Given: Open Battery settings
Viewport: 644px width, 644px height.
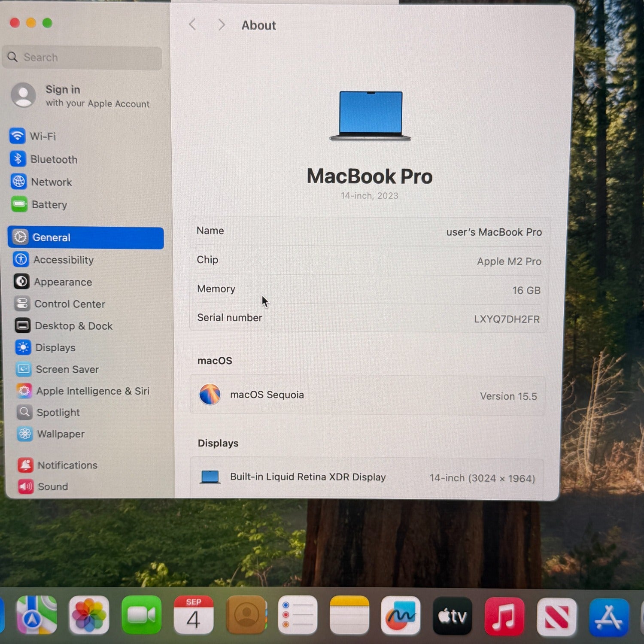Looking at the screenshot, I should tap(49, 205).
